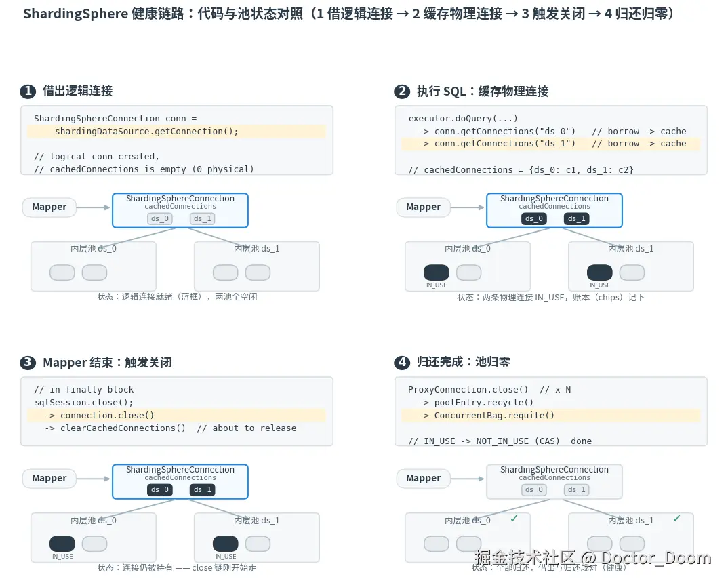This screenshot has height=583, width=728.
Task: Select the gray ds_0 chip in step 1 diagram
Action: tap(160, 218)
